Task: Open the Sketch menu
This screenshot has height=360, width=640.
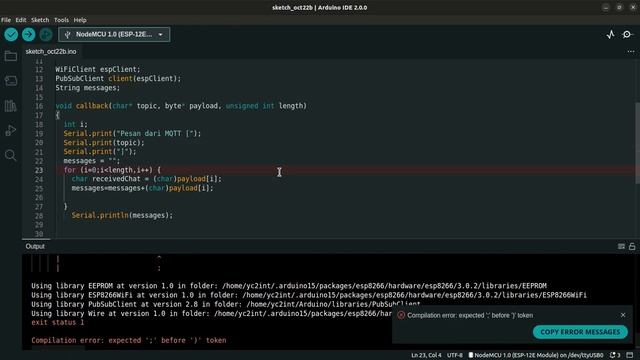Action: (40, 20)
